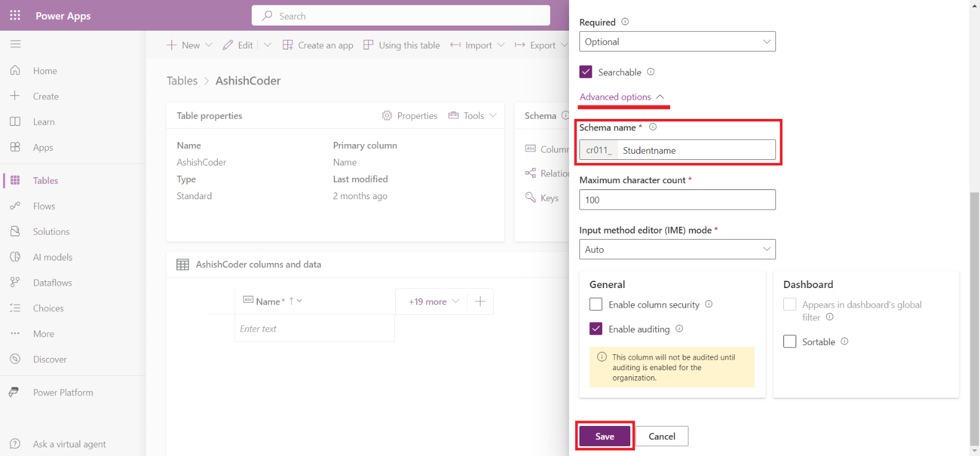980x456 pixels.
Task: Go to Solutions in sidebar
Action: [51, 232]
